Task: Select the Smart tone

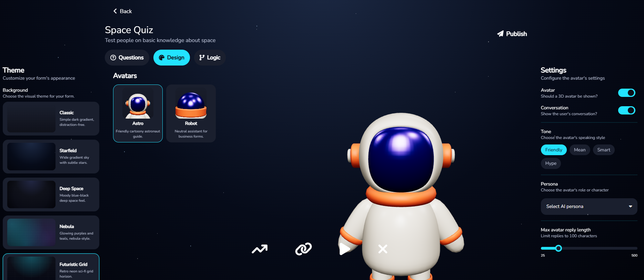Action: (x=604, y=150)
